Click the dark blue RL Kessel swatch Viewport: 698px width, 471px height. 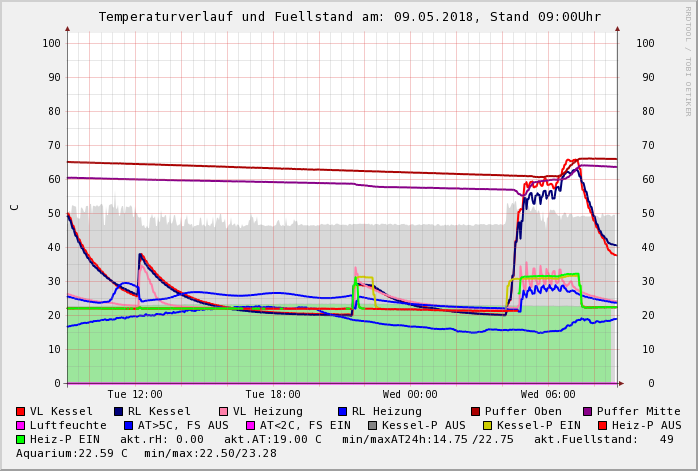tap(119, 412)
